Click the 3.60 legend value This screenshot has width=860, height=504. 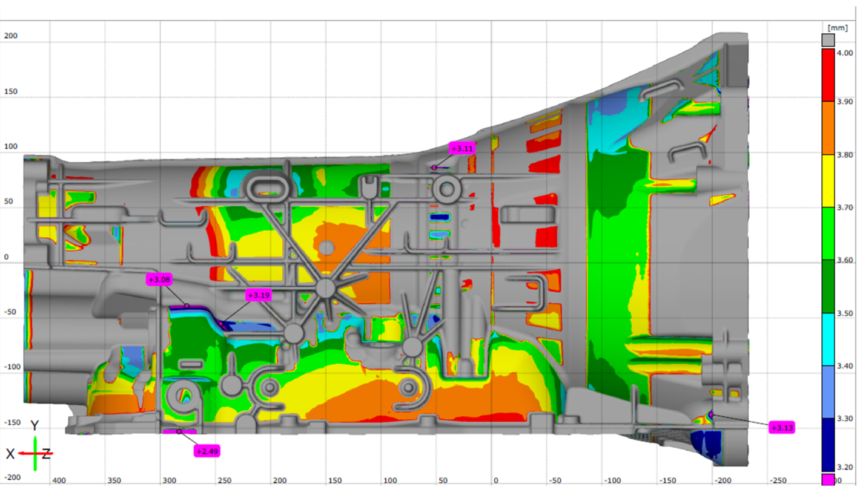(x=845, y=260)
